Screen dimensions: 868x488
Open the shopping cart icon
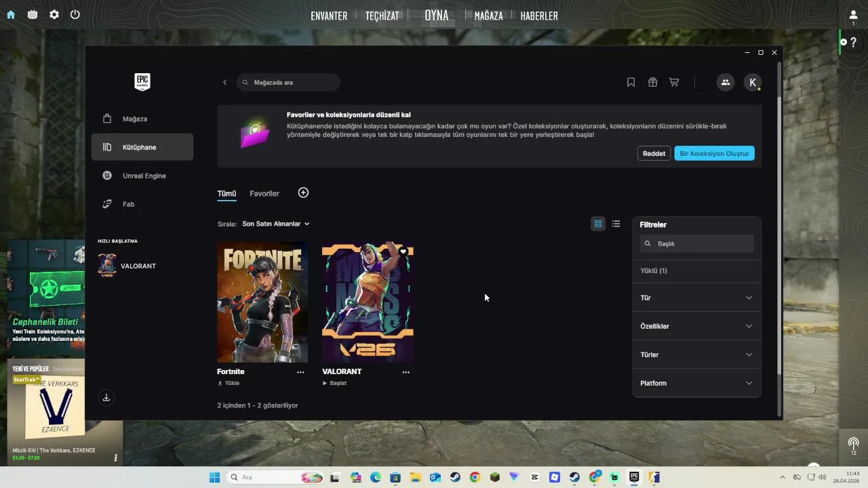(x=674, y=82)
